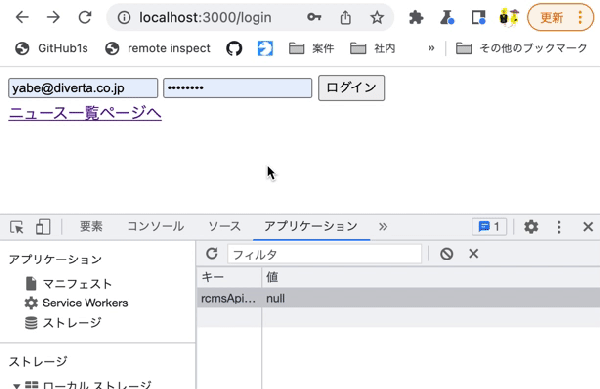
Task: Switch to the コンソール tab
Action: [x=155, y=226]
